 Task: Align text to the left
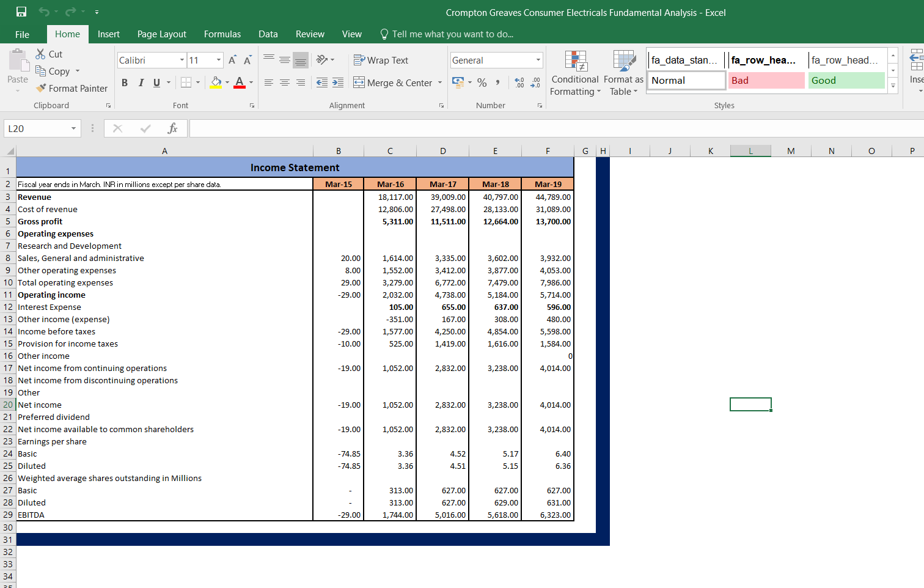[269, 83]
